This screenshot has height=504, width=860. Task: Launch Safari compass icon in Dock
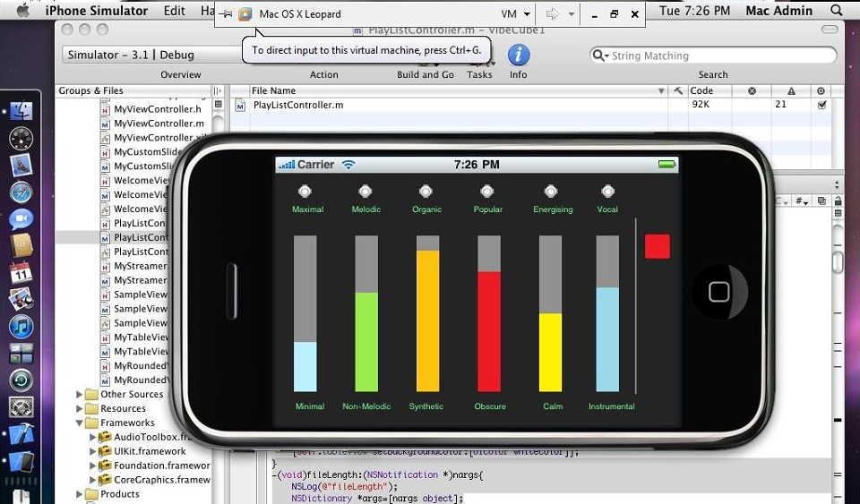[x=21, y=192]
